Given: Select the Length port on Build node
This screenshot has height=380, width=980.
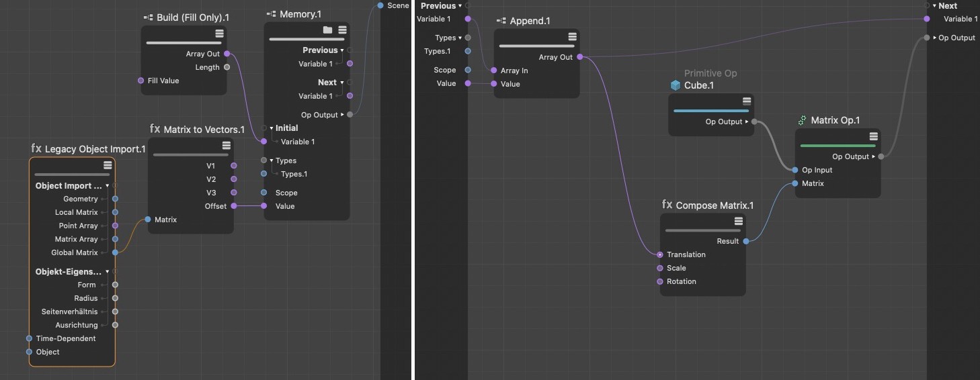Looking at the screenshot, I should [227, 67].
